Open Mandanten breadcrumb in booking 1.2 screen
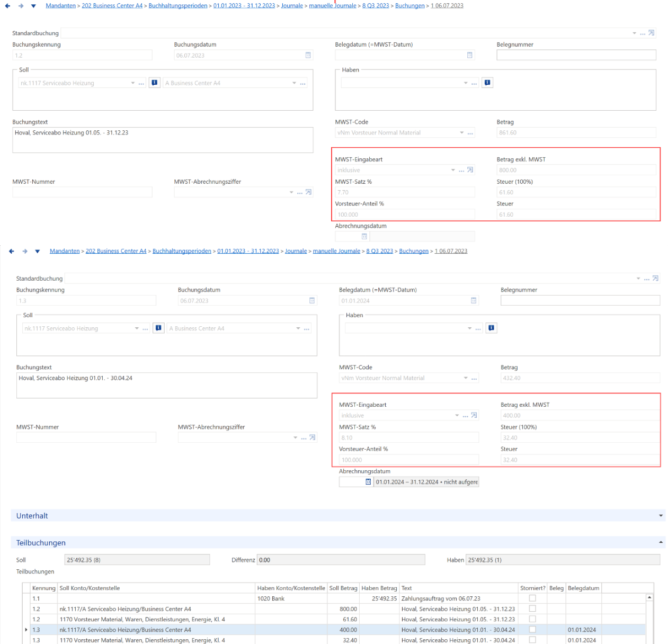The height and width of the screenshot is (644, 668). coord(61,6)
